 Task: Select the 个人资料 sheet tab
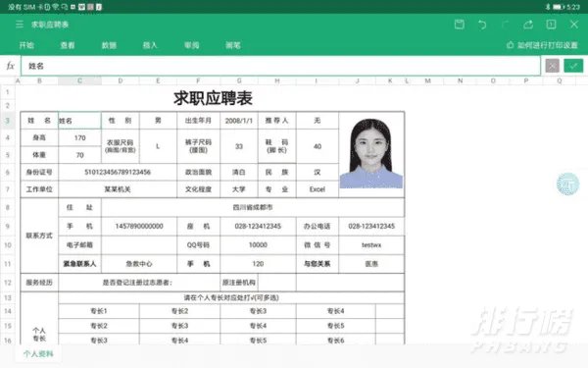point(38,353)
